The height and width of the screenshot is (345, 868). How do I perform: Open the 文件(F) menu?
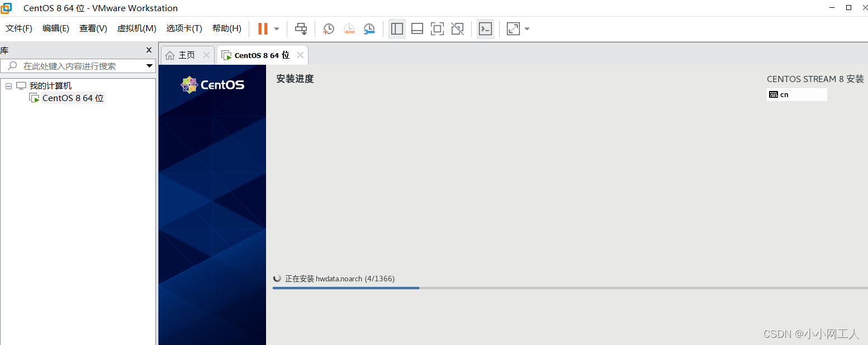(19, 28)
